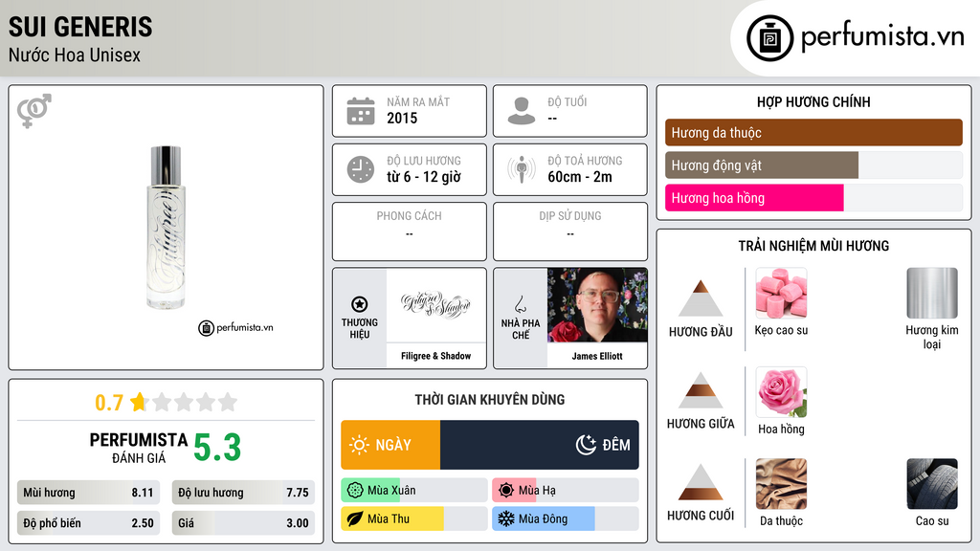
Task: Click the nose icon above Nhà pha chế
Action: [520, 304]
